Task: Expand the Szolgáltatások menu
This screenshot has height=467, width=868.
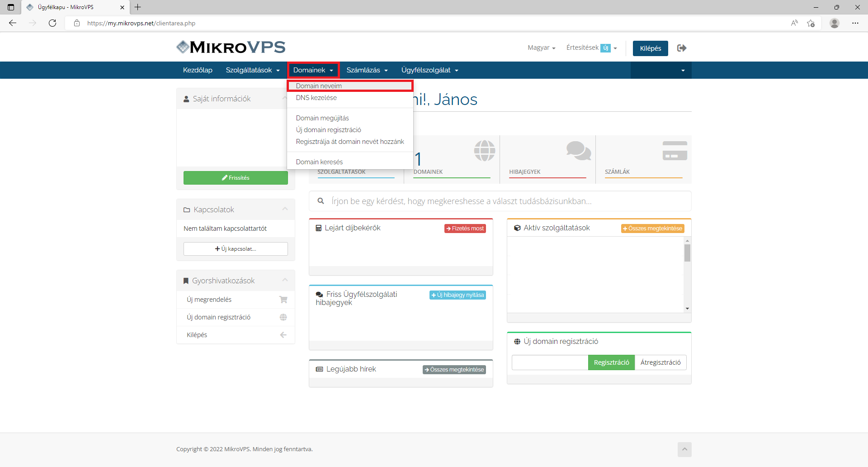Action: (253, 70)
